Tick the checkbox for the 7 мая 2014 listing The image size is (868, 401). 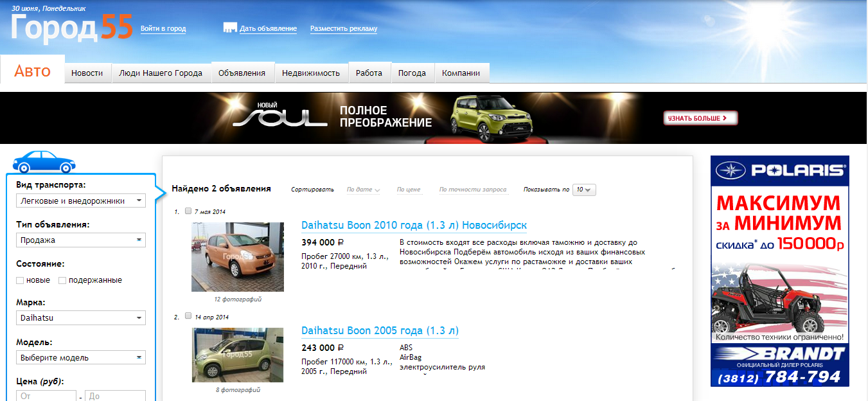pyautogui.click(x=188, y=211)
